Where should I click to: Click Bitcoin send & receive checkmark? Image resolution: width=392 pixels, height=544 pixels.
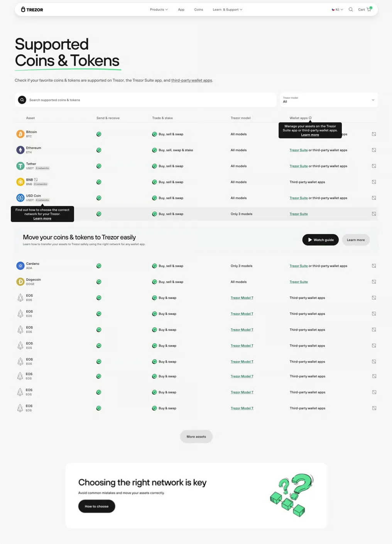(99, 134)
